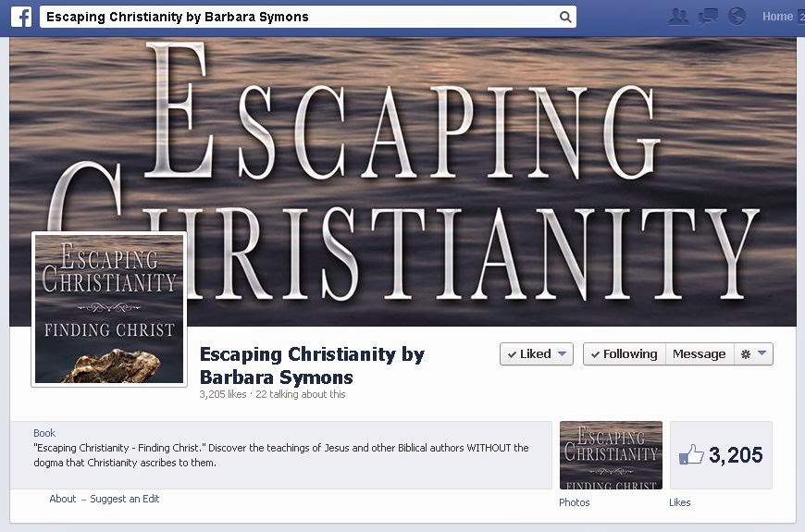This screenshot has width=805, height=532.
Task: Open the Photos tab label
Action: 574,502
